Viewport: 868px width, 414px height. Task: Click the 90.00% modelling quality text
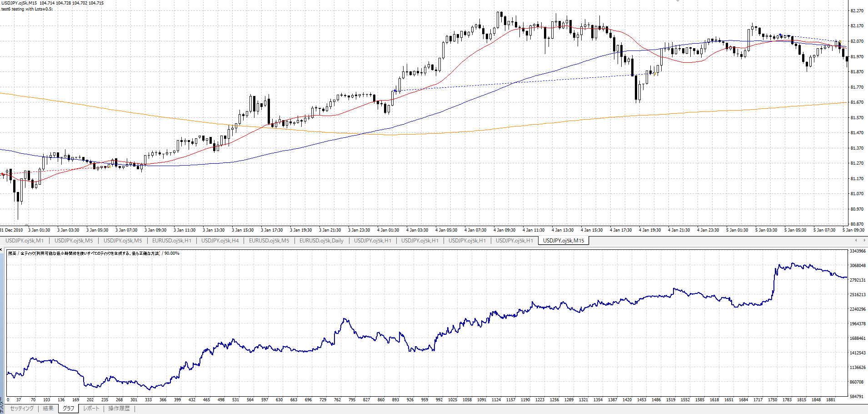click(x=172, y=253)
